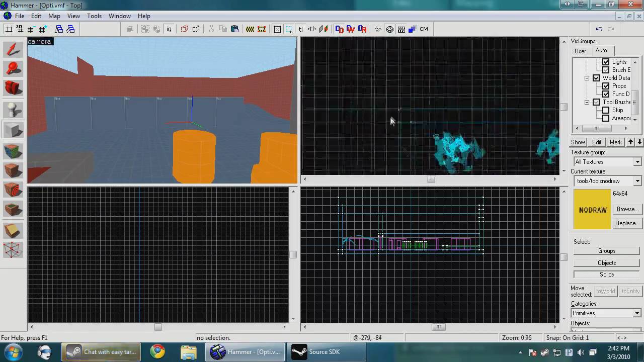This screenshot has width=644, height=362.
Task: Select the Apply Decals tool
Action: [x=13, y=190]
